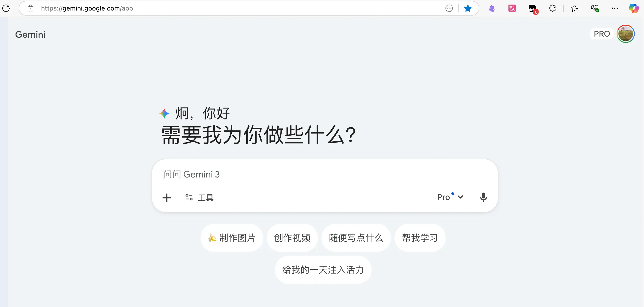
Task: Expand the Pro model selector dropdown
Action: 450,197
